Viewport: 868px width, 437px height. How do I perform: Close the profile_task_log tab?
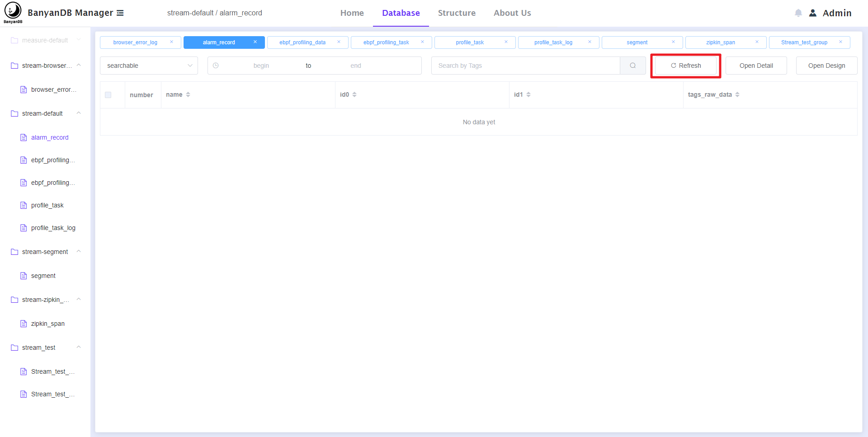590,42
